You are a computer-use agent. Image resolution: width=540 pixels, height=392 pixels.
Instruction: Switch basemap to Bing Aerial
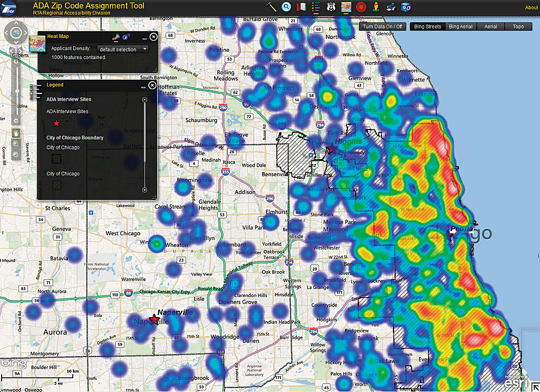(461, 26)
